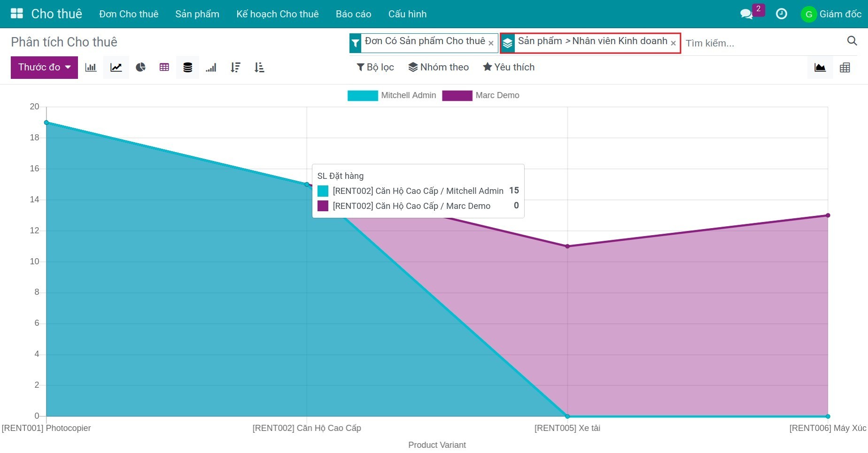Image resolution: width=868 pixels, height=453 pixels.
Task: Open the Kế hoạch Cho thuê menu
Action: 278,14
